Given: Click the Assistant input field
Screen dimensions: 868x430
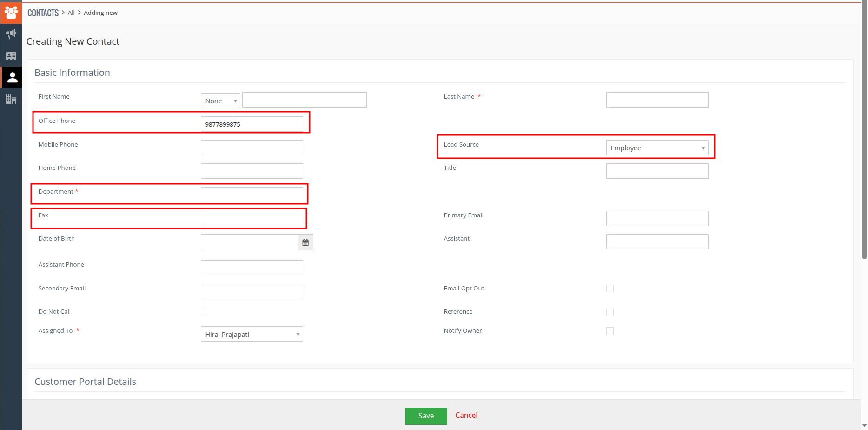Looking at the screenshot, I should pyautogui.click(x=657, y=242).
